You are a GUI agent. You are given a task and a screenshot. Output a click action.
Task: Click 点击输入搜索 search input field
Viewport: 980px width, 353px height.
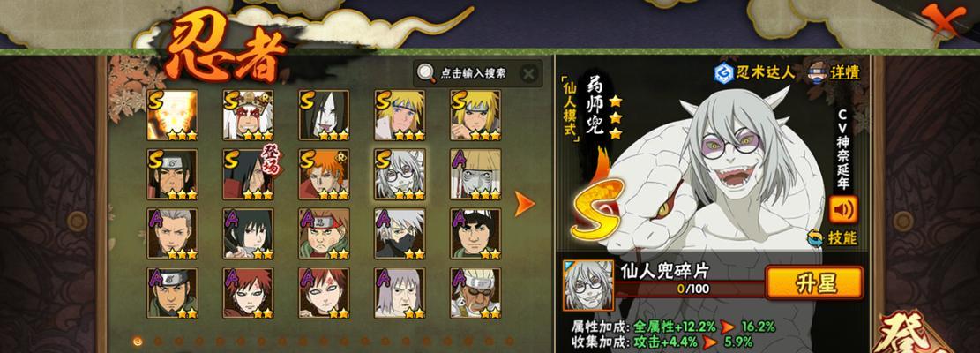click(x=473, y=74)
